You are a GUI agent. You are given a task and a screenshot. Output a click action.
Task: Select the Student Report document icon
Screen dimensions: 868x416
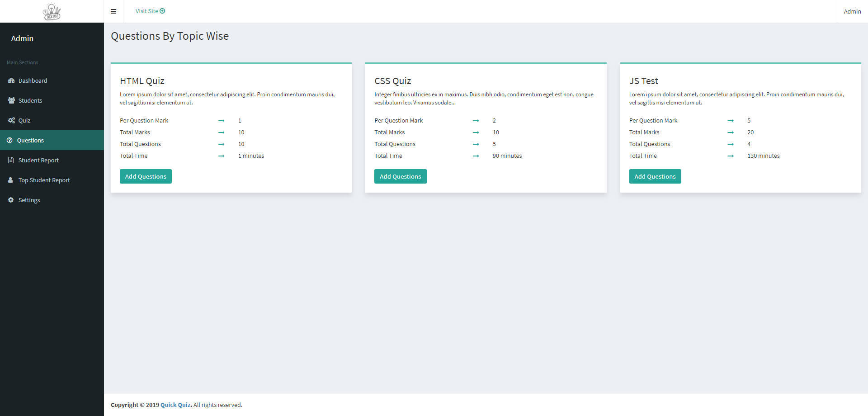(10, 160)
